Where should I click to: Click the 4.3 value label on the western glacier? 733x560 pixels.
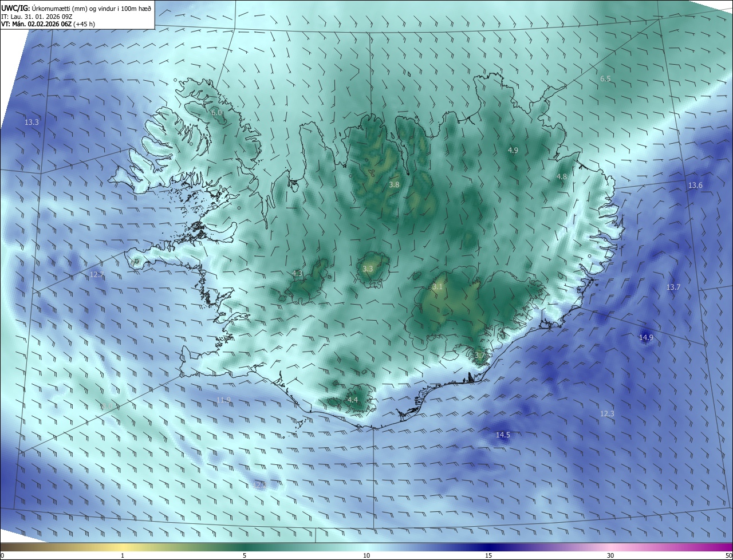[297, 274]
